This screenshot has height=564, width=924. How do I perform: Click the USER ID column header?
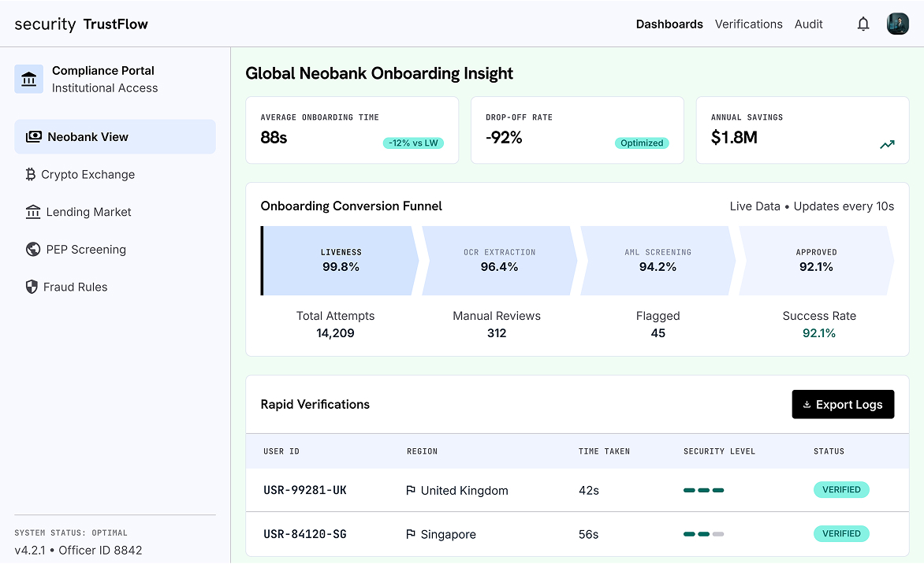(x=281, y=451)
